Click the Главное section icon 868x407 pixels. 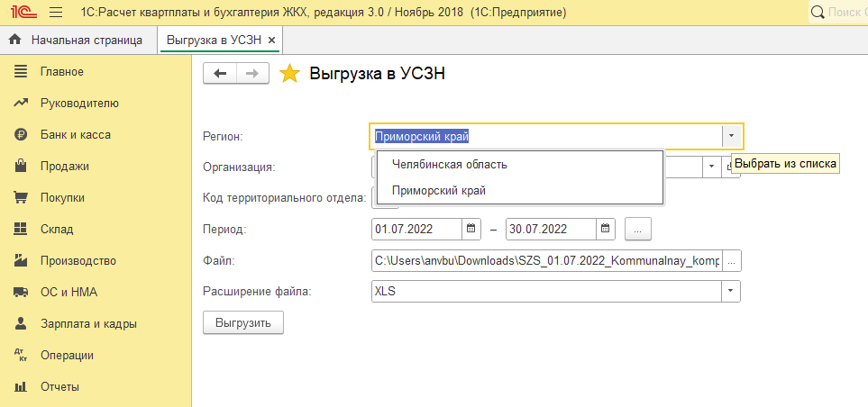(21, 71)
